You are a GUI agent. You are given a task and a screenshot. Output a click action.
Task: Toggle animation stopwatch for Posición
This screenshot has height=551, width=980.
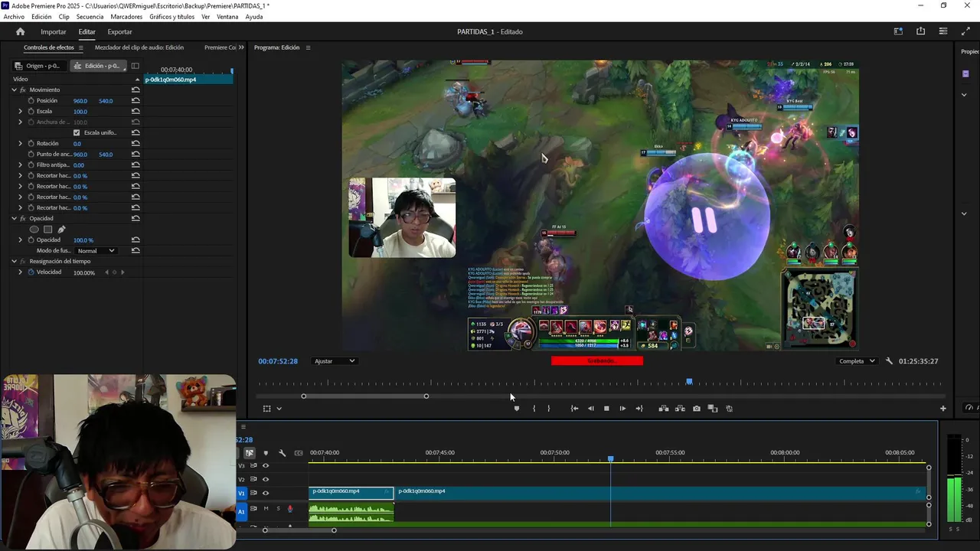[31, 100]
